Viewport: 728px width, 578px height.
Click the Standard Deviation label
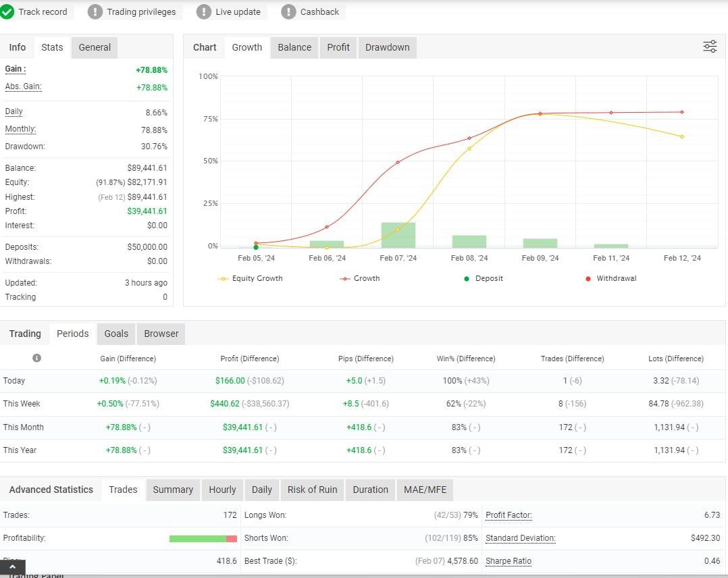point(521,538)
